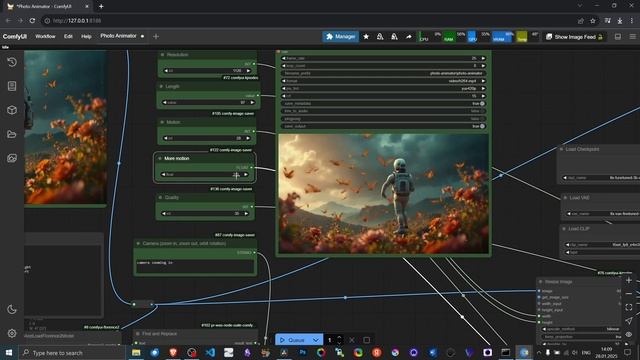Click the star favorite icon in toolbar
640x360 pixels.
(366, 37)
